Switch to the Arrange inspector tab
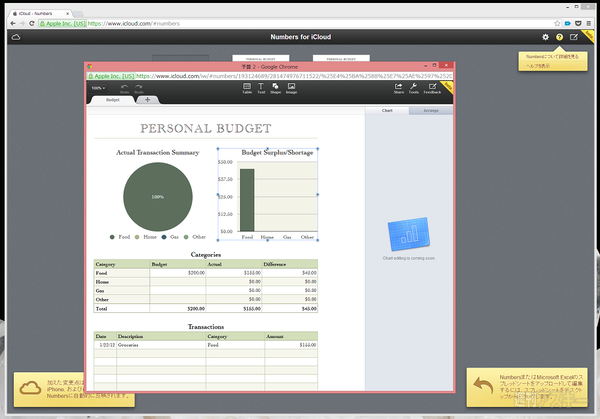600x419 pixels. coord(431,111)
